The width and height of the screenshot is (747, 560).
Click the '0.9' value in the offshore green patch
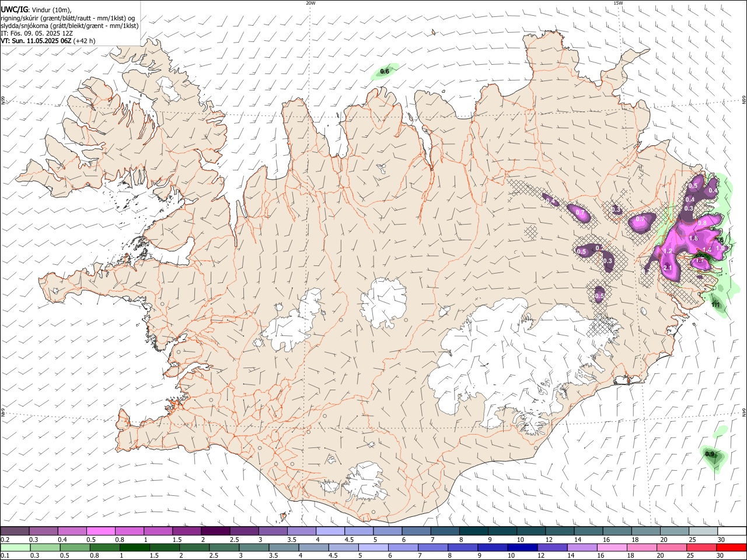click(x=710, y=454)
